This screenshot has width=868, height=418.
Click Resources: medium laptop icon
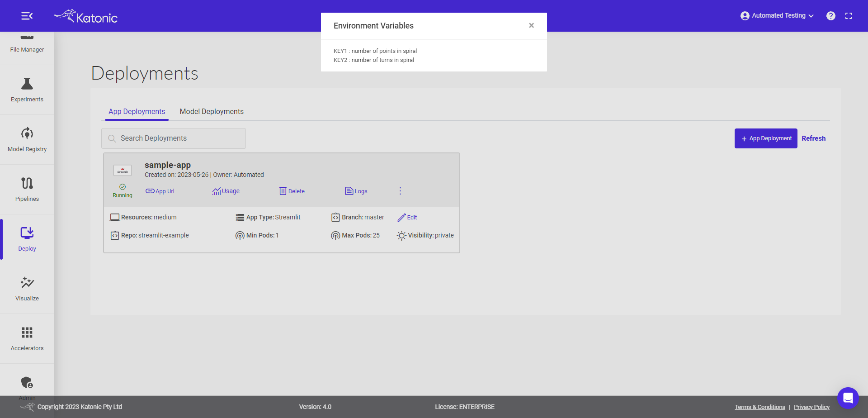[115, 218]
